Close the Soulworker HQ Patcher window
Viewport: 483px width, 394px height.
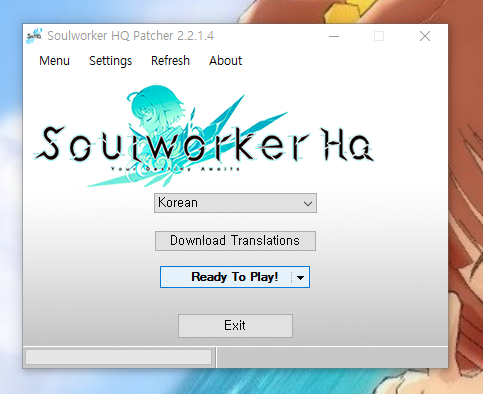click(425, 36)
